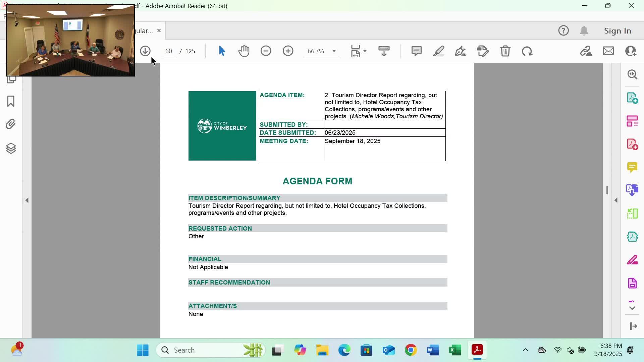This screenshot has width=644, height=362.
Task: Click the Sign In button
Action: [x=618, y=31]
